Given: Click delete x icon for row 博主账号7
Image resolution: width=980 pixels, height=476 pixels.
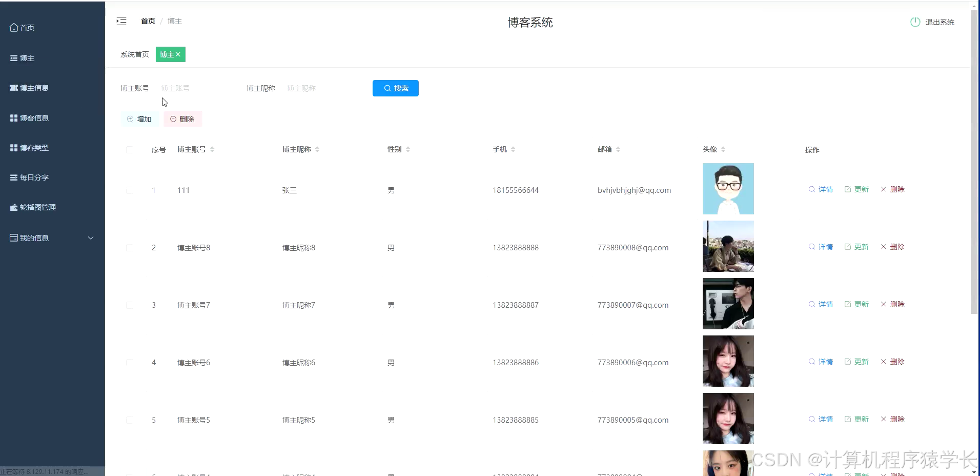Looking at the screenshot, I should [x=884, y=304].
